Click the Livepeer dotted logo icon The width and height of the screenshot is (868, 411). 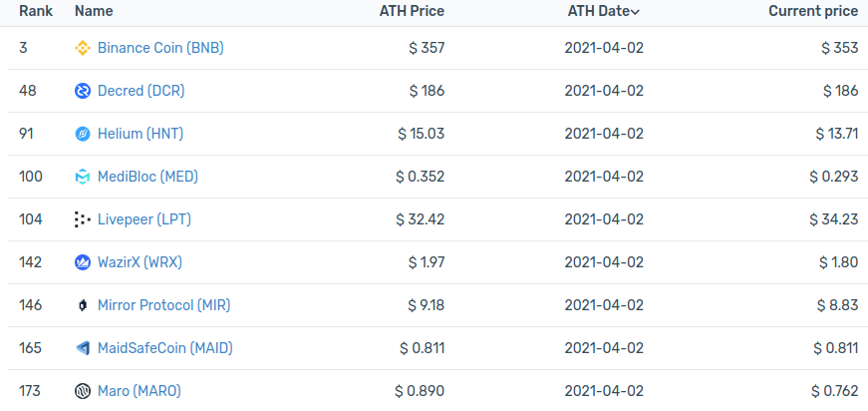click(x=82, y=219)
